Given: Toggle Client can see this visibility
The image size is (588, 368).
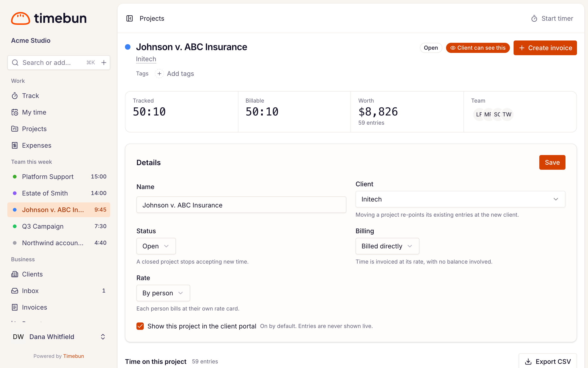Looking at the screenshot, I should coord(478,48).
